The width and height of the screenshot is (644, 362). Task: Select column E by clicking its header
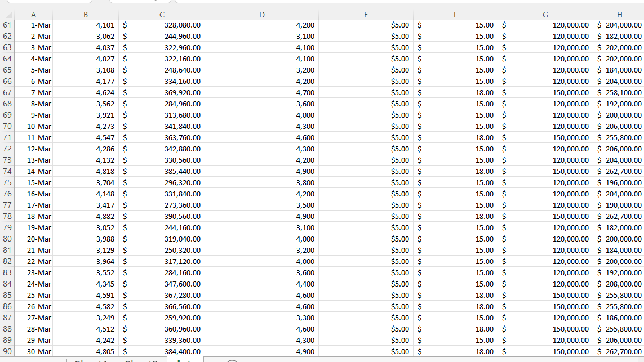click(x=366, y=14)
